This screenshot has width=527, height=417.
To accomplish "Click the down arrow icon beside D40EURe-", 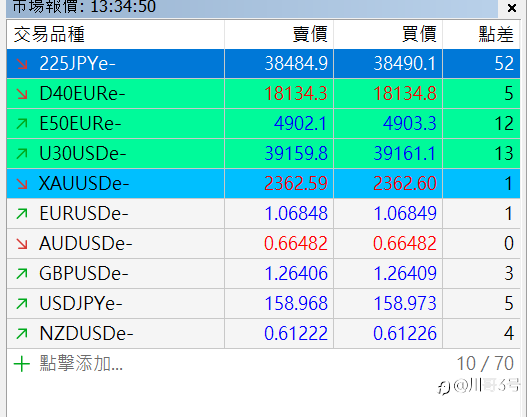I will [22, 94].
